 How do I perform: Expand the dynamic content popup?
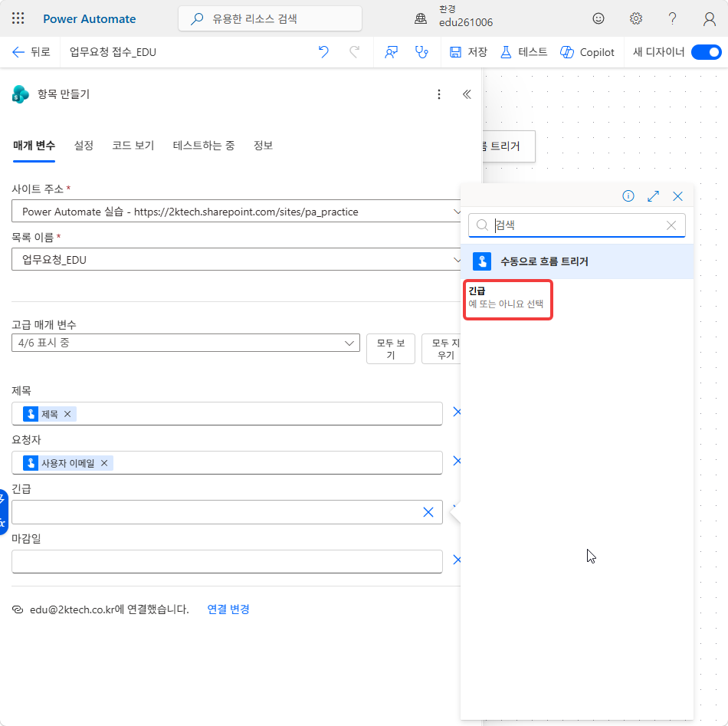tap(653, 196)
